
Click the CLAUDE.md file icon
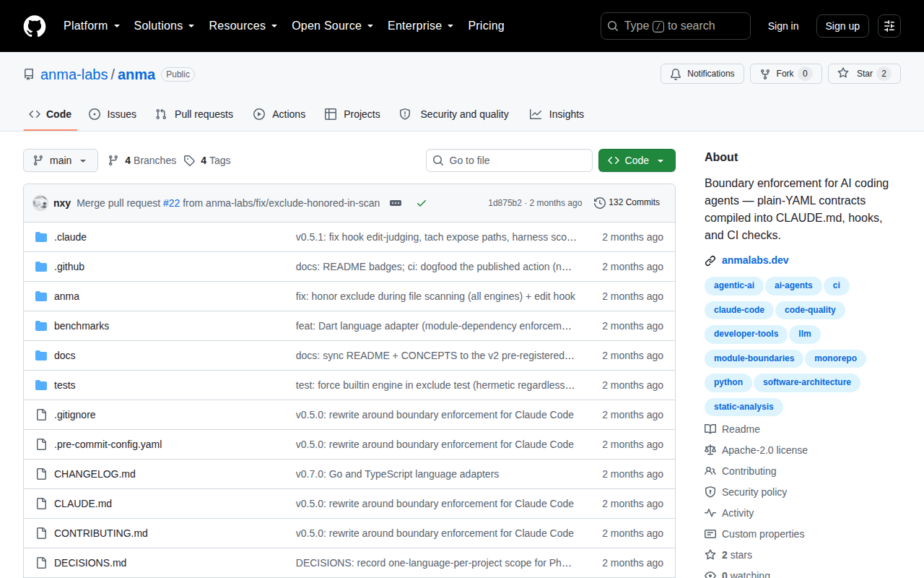41,504
